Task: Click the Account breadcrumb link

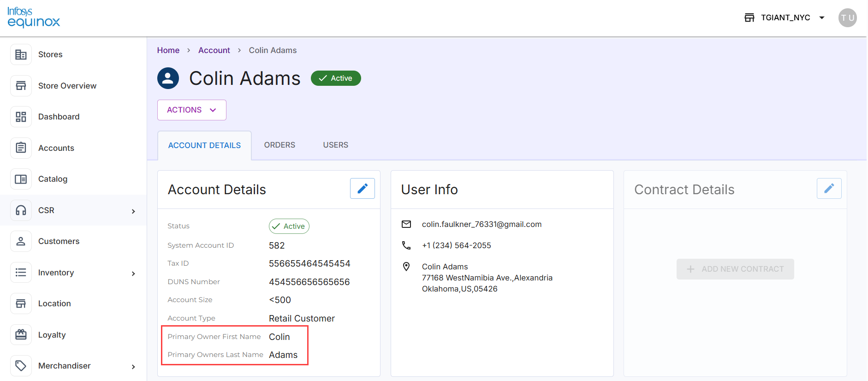Action: point(214,50)
